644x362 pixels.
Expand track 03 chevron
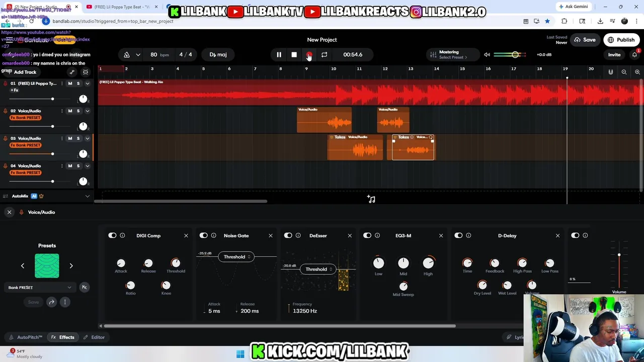(x=87, y=138)
